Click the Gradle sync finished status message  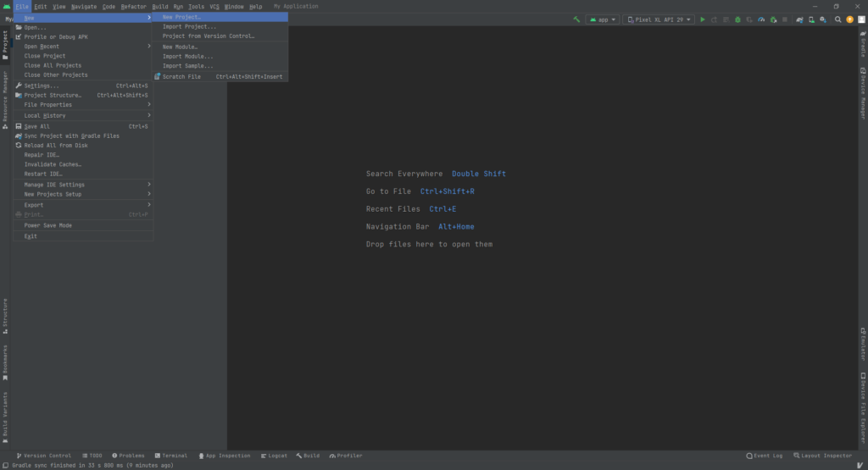point(93,466)
